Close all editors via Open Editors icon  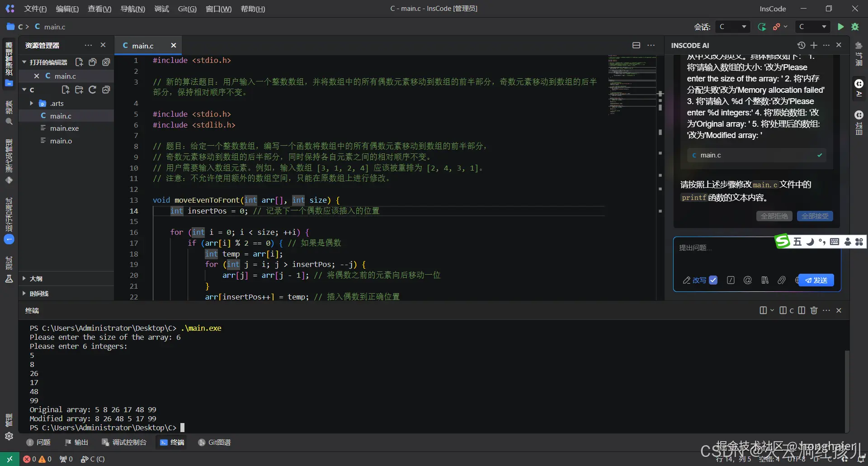click(x=106, y=62)
